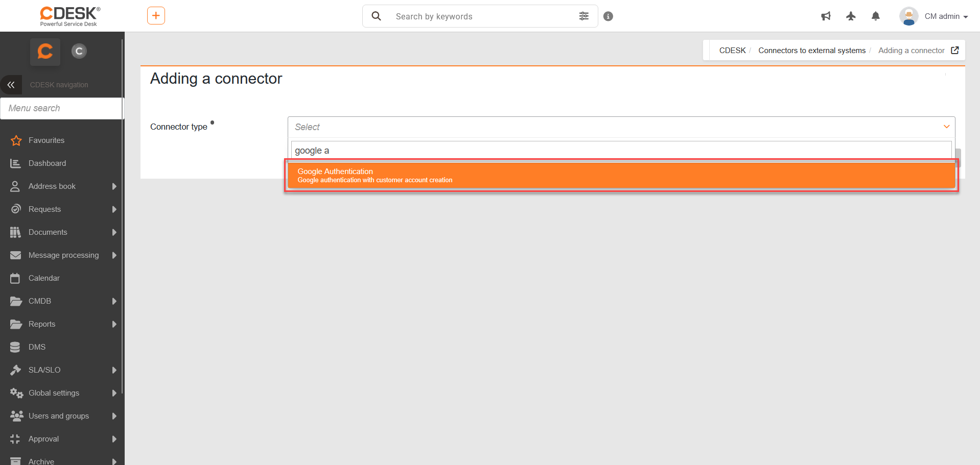Open the CM admin user menu

pyautogui.click(x=946, y=16)
